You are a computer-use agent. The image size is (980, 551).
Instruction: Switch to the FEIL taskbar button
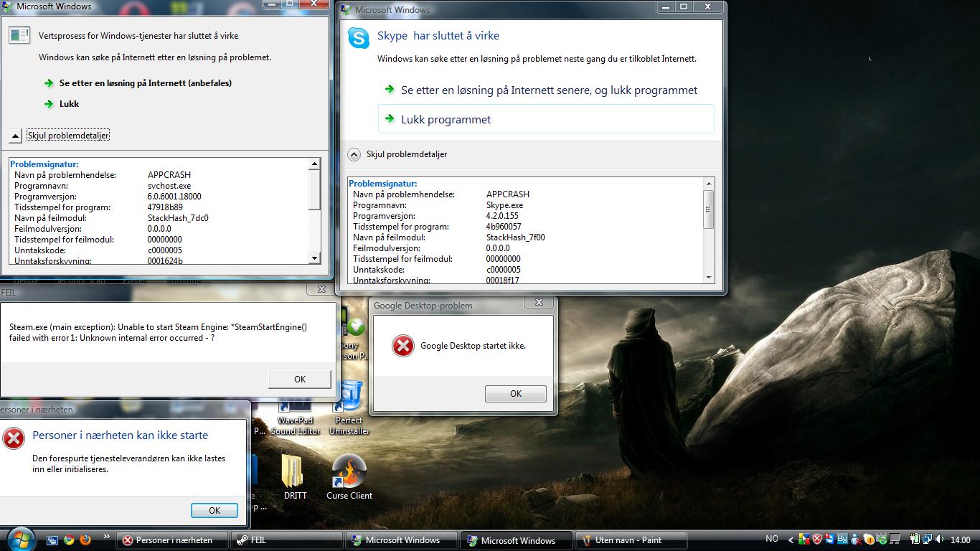point(288,540)
